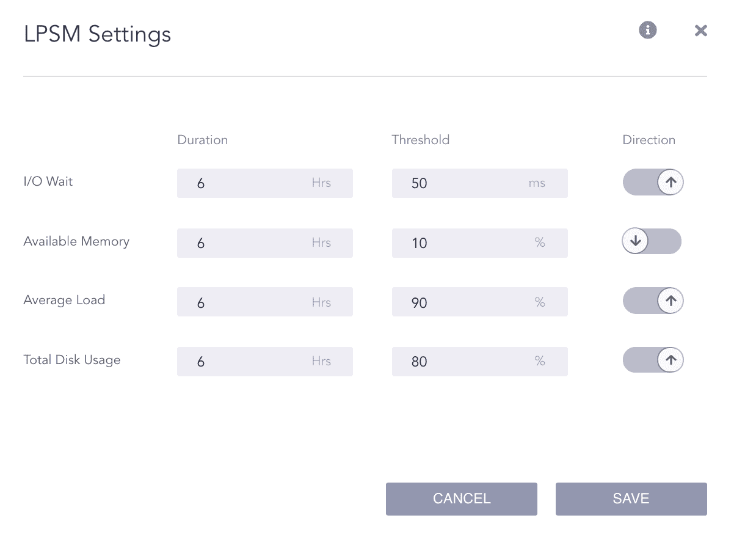Click the Total Disk Usage duration field
This screenshot has height=540, width=756.
(x=264, y=361)
